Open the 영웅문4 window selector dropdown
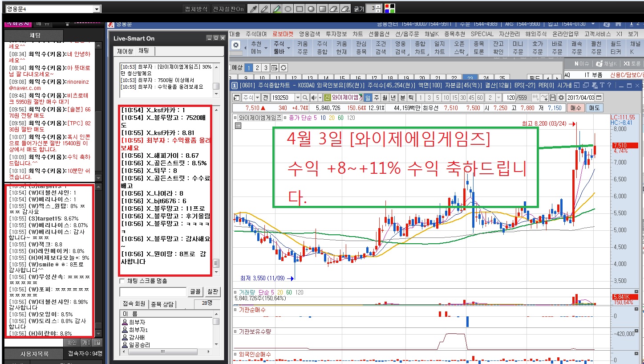Viewport: 644px width, 364px height. pyautogui.click(x=97, y=9)
